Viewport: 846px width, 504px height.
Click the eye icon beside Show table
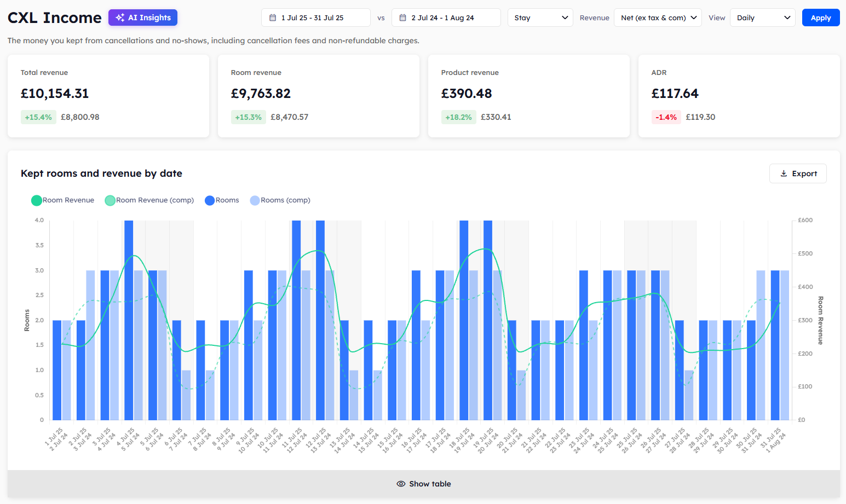pyautogui.click(x=401, y=484)
